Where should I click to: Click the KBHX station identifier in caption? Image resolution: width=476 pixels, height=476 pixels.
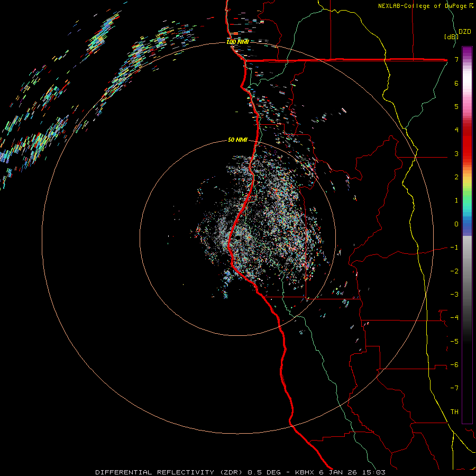coord(305,472)
